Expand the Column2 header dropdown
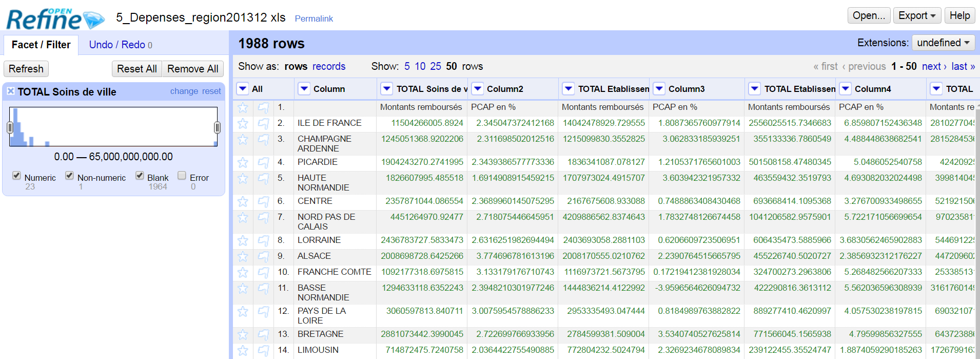This screenshot has width=980, height=359. coord(478,89)
